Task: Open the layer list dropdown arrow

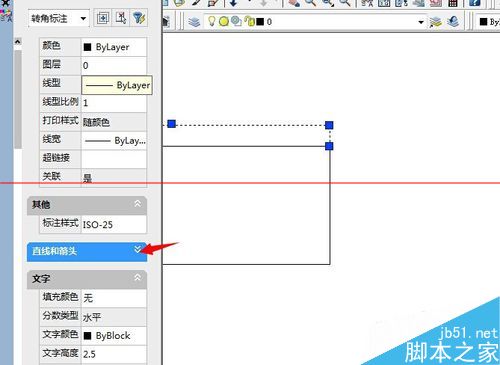Action: (421, 22)
